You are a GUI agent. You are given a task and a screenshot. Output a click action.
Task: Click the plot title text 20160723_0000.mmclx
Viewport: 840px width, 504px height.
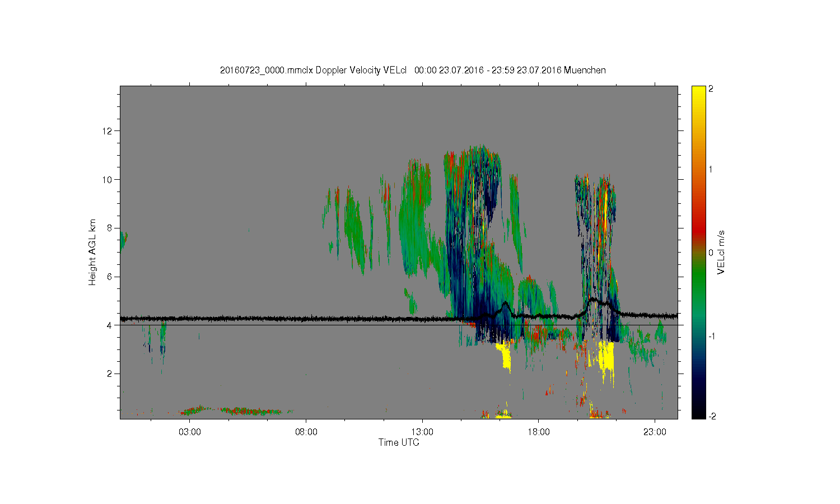coord(267,71)
